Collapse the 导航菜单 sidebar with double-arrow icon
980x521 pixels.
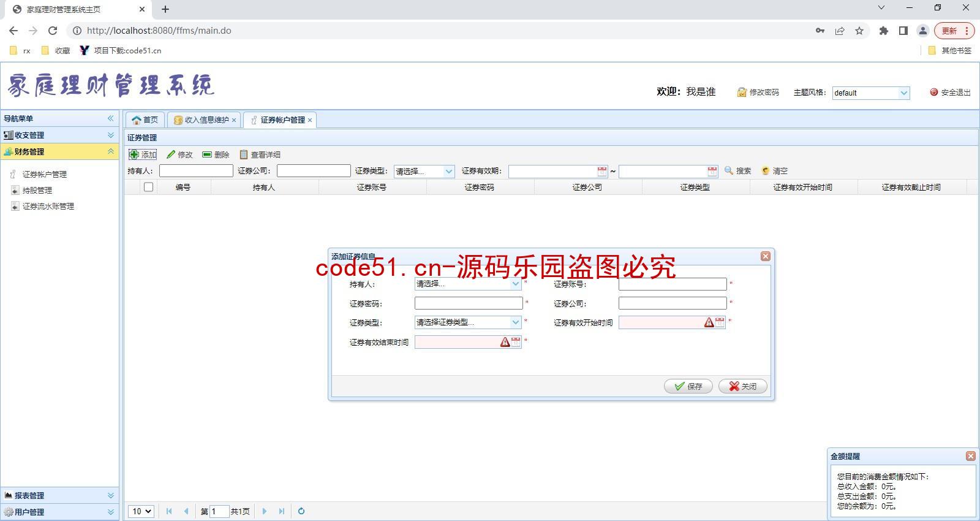pos(111,118)
